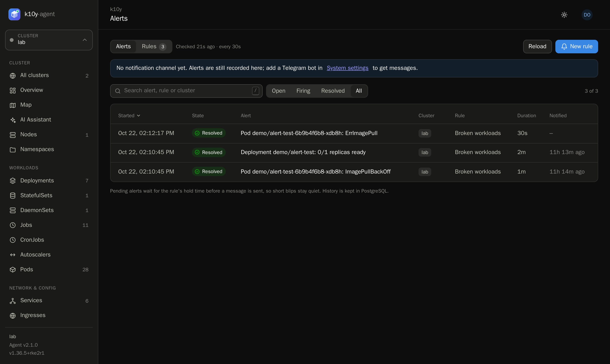Image resolution: width=610 pixels, height=364 pixels.
Task: Open the System settings link
Action: tap(347, 68)
